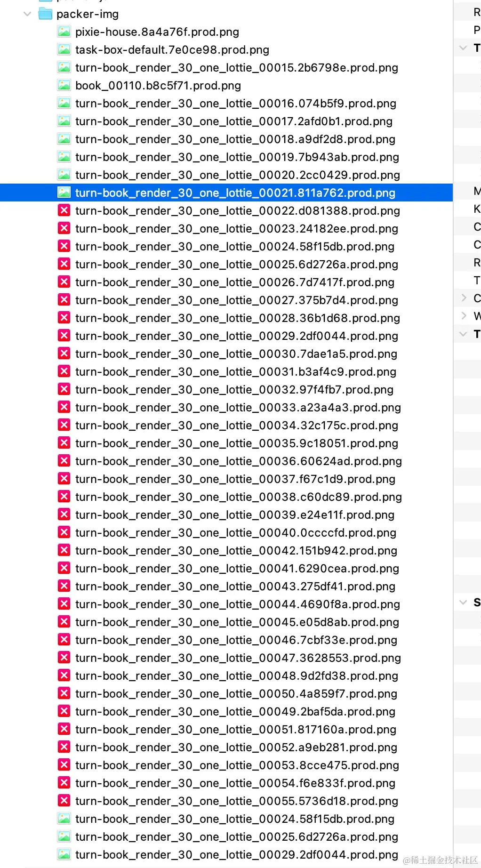
Task: Click red X icon of lottie_00046.7cbf33e file
Action: coord(64,640)
